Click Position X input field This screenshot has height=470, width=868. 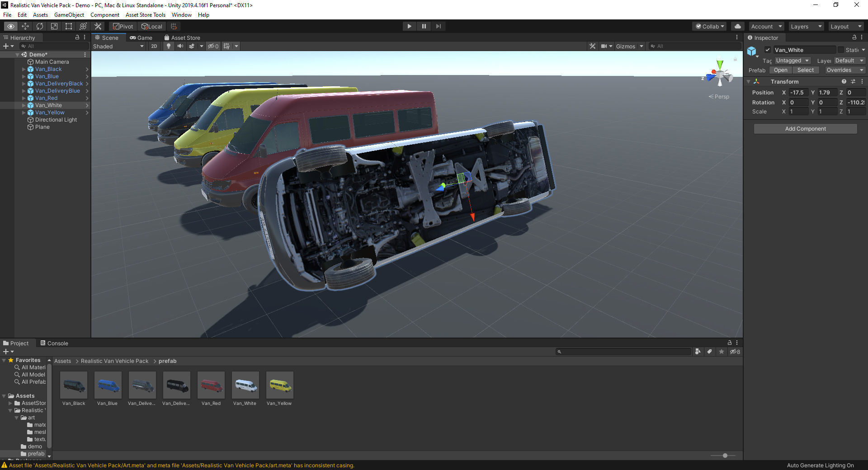[x=798, y=93]
